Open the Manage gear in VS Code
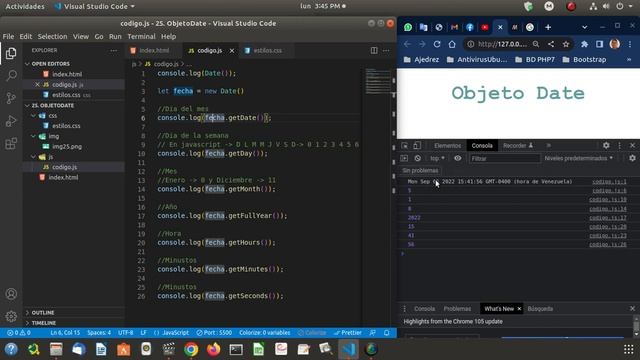Screen dimensions: 640x360 (x=11, y=316)
